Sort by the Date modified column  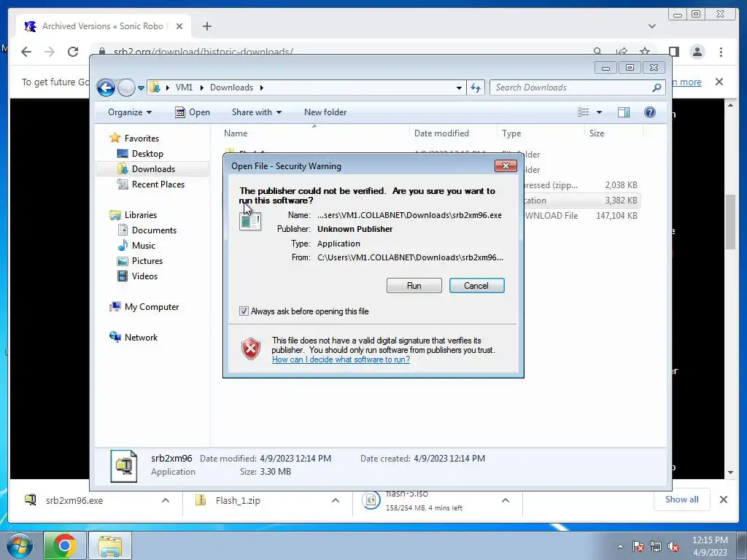[453, 134]
